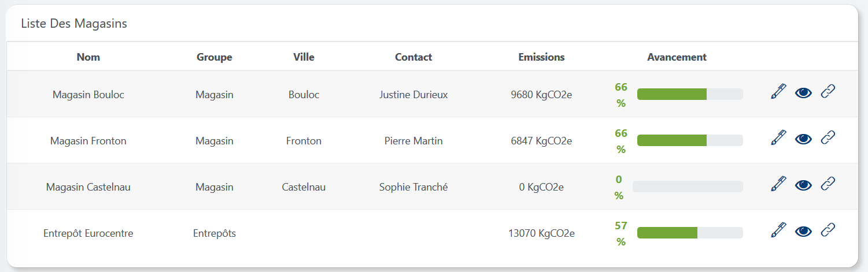The width and height of the screenshot is (868, 272).
Task: View Magasin Bouloc with the eye icon
Action: 803,92
